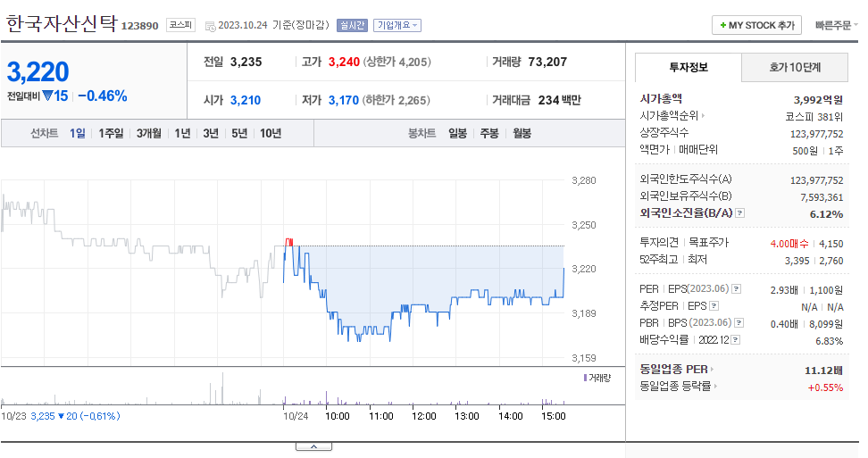Click purple 거래량 legend marker
Viewport: 868px width, 458px height.
pyautogui.click(x=585, y=378)
